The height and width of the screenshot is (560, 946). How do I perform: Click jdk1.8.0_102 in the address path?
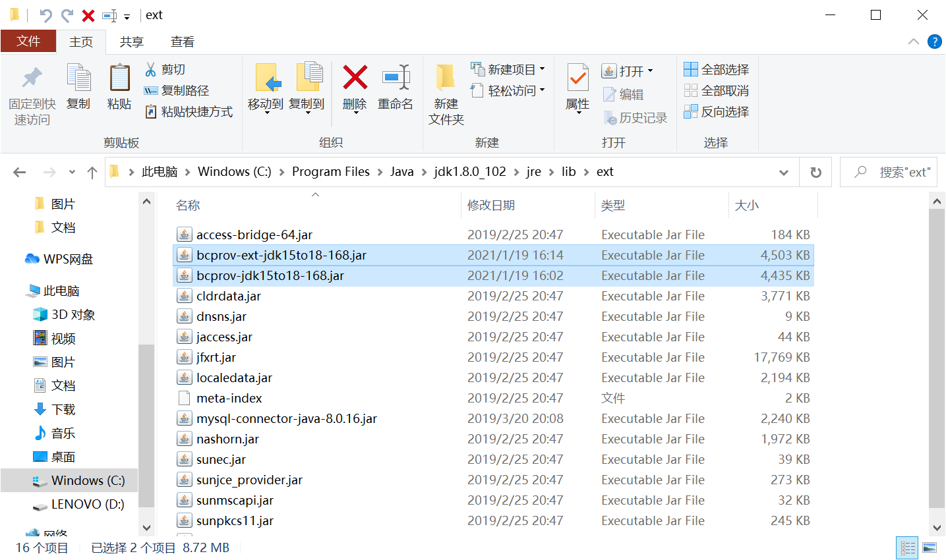click(x=470, y=172)
